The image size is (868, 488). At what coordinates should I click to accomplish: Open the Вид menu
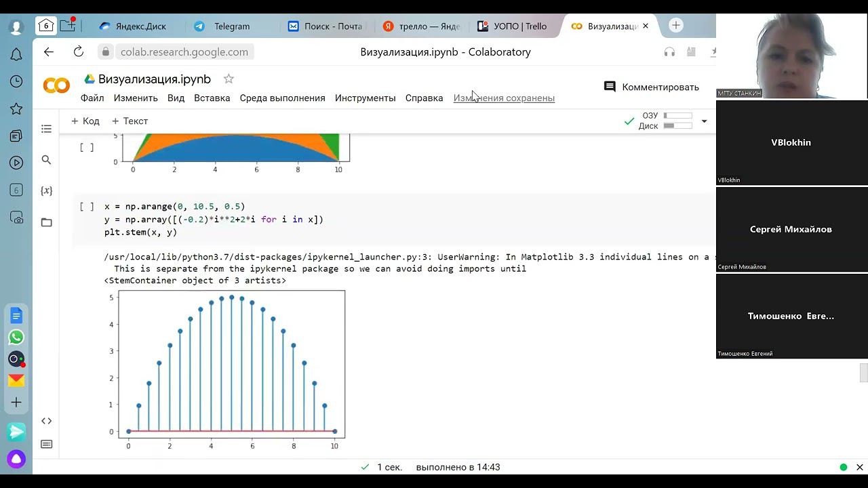(176, 98)
